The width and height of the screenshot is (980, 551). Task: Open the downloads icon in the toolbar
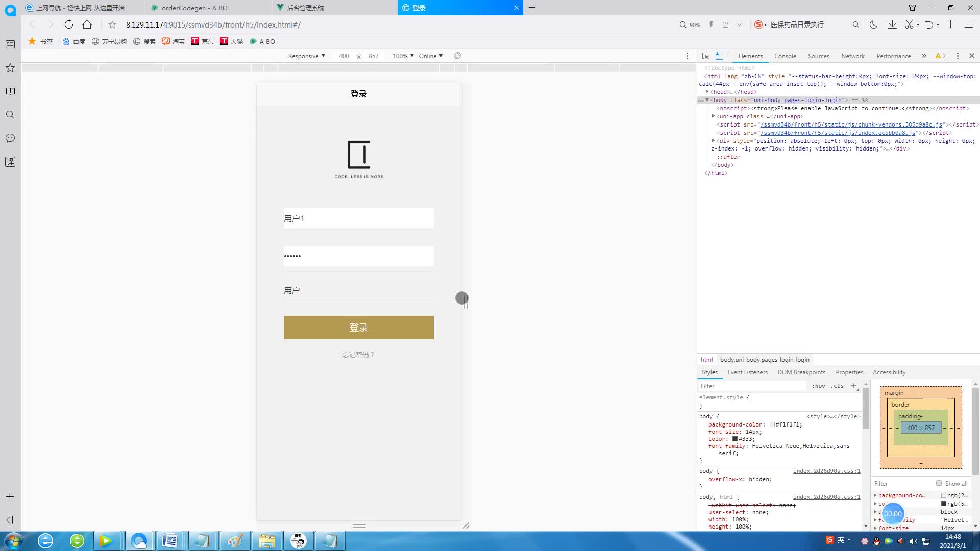[x=892, y=24]
